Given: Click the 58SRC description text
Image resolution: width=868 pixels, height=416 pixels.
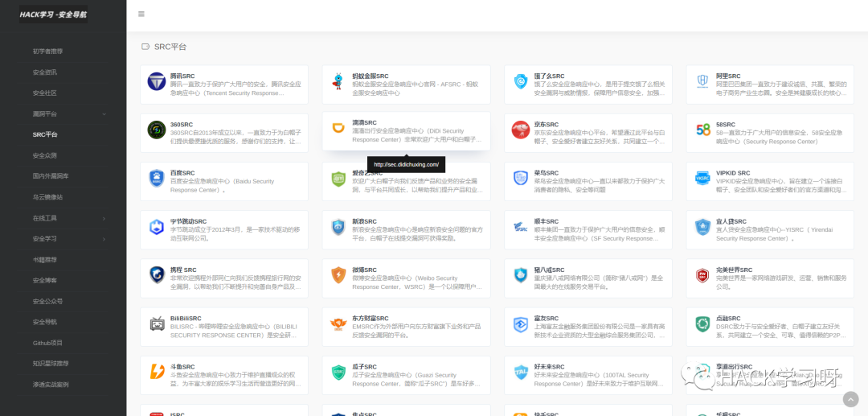Looking at the screenshot, I should coord(779,137).
